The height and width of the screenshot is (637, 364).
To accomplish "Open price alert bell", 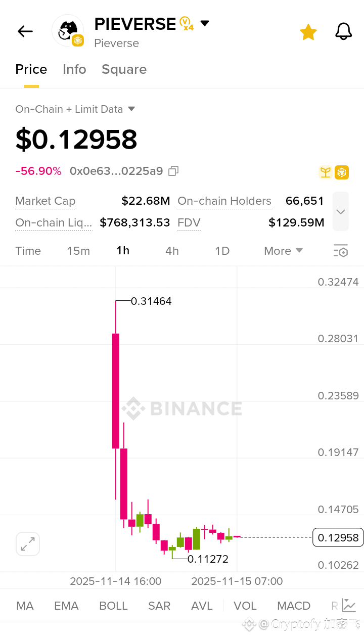I will (344, 32).
